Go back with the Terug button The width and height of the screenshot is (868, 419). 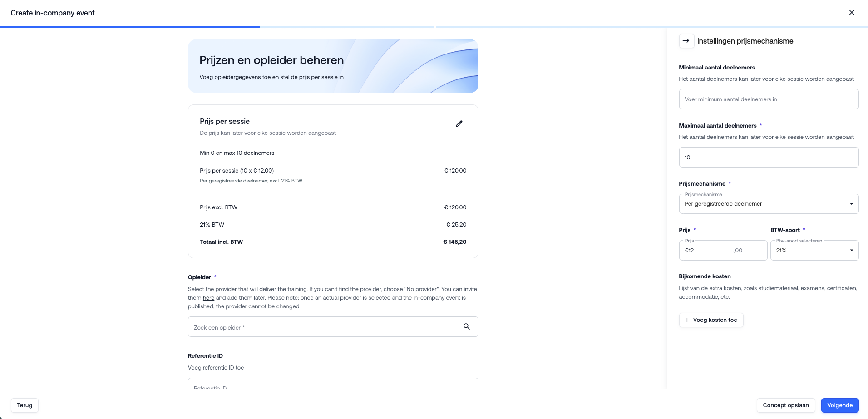25,405
